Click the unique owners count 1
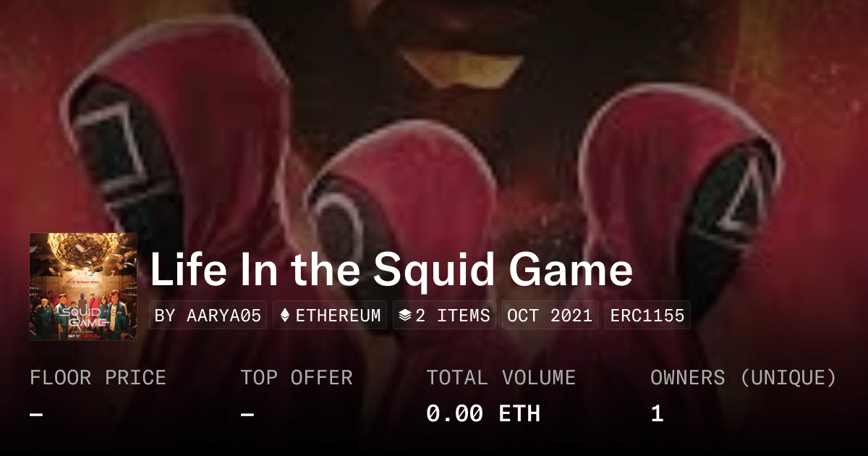Screen dimensions: 868x456 (657, 414)
